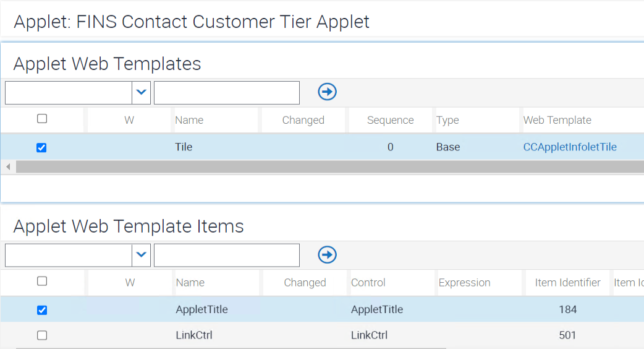Toggle the select-all checkbox in Applet Web Templates
Image resolution: width=644 pixels, height=349 pixels.
(x=42, y=119)
